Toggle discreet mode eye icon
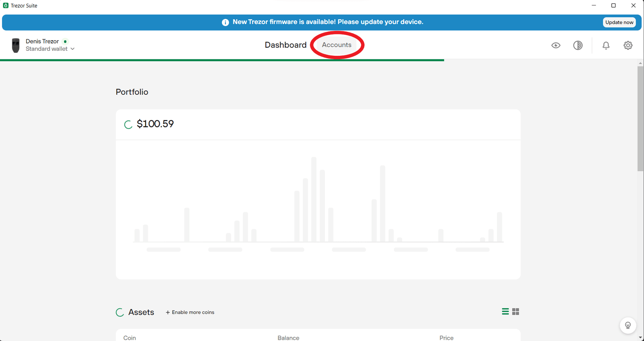 (556, 45)
